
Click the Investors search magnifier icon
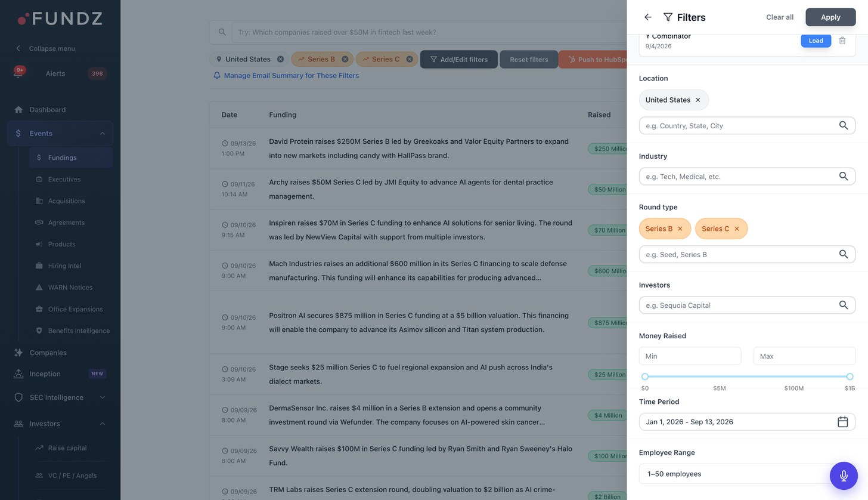(844, 305)
